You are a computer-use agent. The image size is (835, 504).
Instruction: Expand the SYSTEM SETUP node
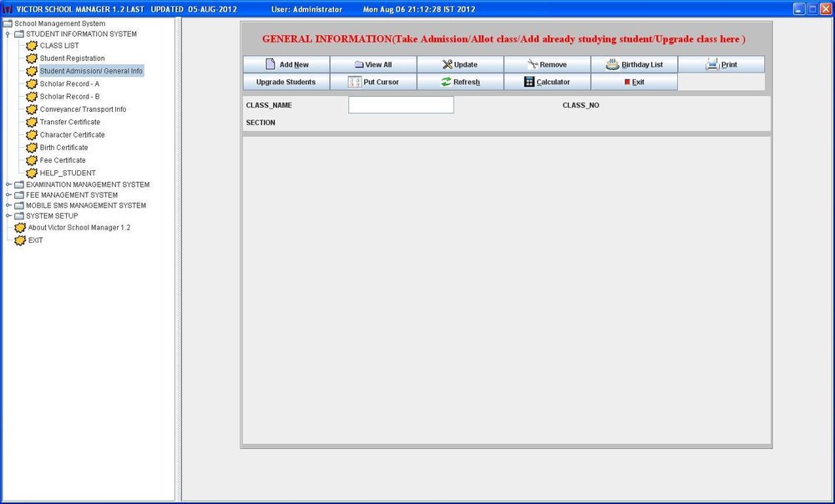(8, 215)
